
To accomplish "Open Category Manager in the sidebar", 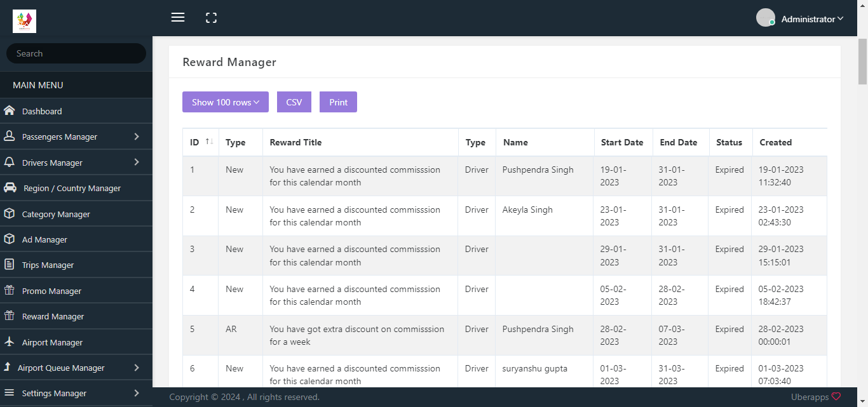I will [x=56, y=214].
